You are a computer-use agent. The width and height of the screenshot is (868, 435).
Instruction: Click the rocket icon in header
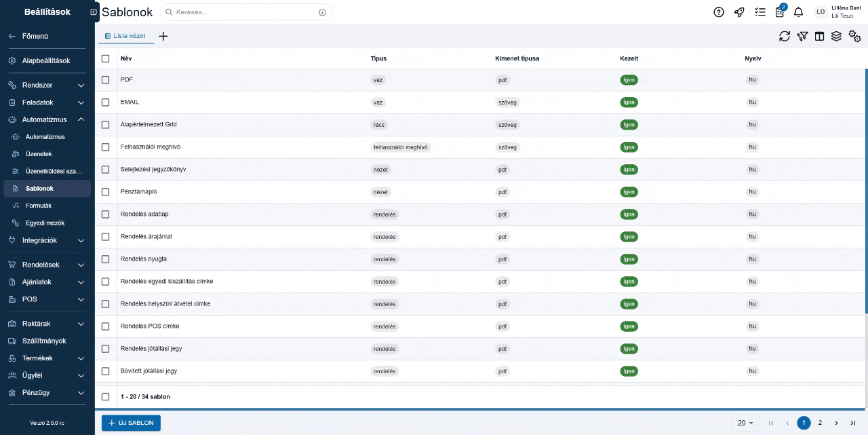pos(739,12)
